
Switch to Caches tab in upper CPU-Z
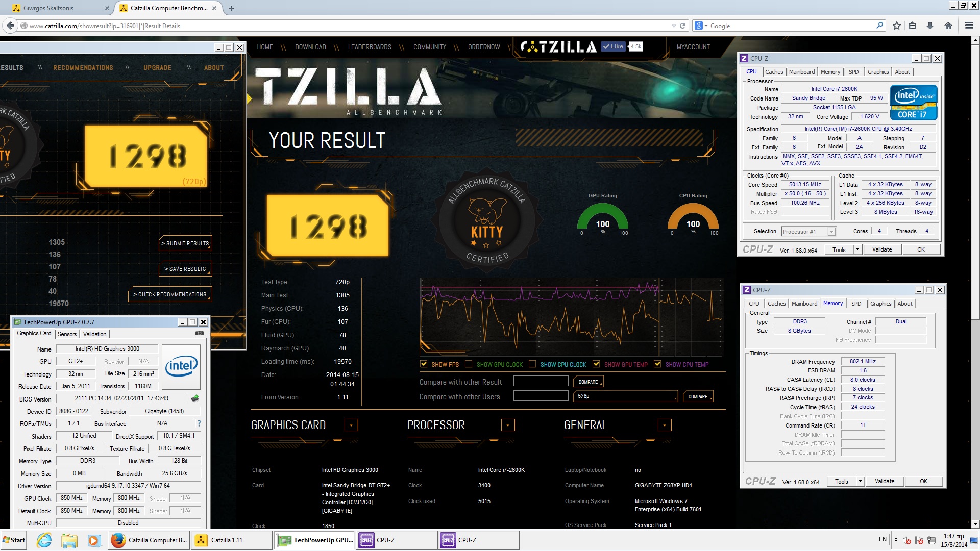pyautogui.click(x=774, y=72)
